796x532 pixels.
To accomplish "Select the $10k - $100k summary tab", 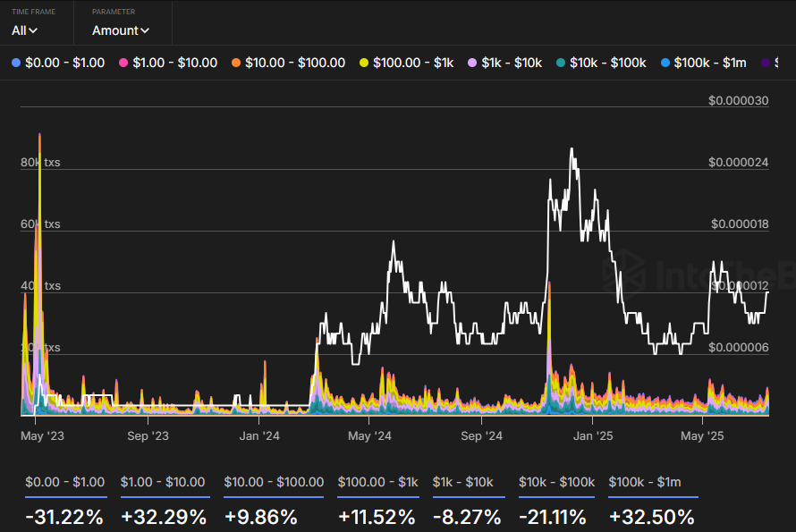I will click(556, 482).
